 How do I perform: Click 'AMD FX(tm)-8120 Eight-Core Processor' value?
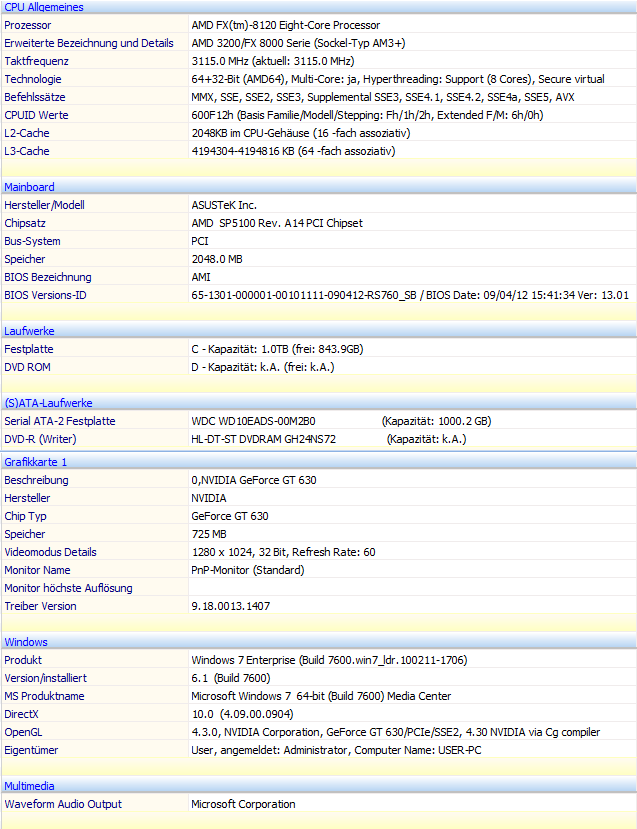click(x=285, y=25)
